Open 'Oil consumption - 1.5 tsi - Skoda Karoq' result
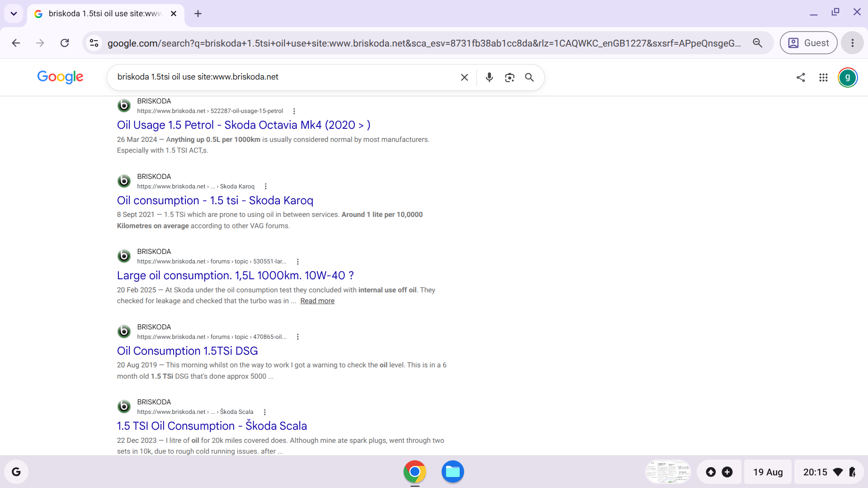The width and height of the screenshot is (868, 488). (215, 201)
